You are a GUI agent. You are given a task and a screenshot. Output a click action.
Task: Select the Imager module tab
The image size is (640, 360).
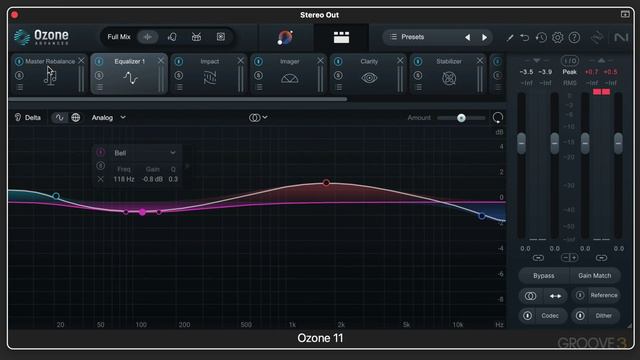pos(289,74)
